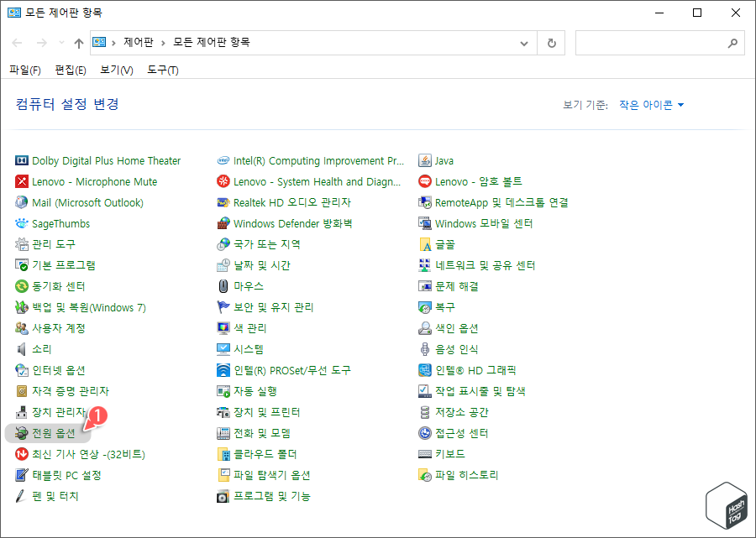Open the 편집(E) menu
The width and height of the screenshot is (756, 538).
[71, 71]
